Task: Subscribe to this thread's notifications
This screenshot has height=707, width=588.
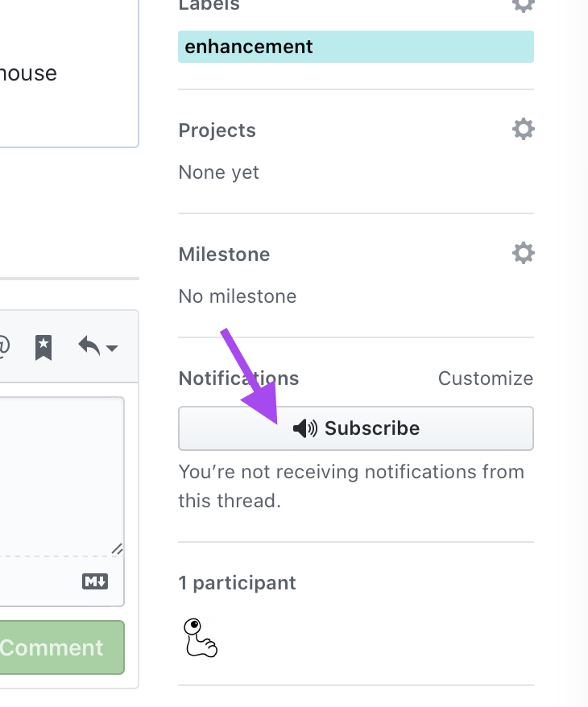Action: [x=355, y=428]
